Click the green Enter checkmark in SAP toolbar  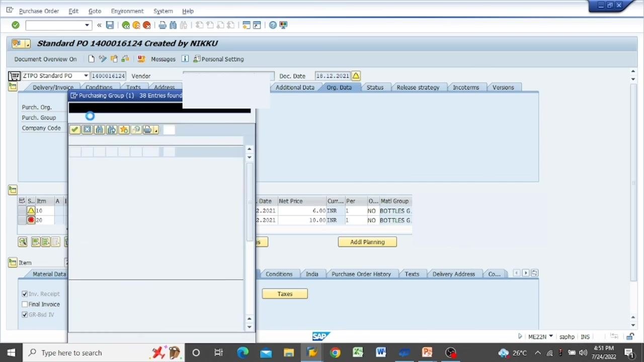click(16, 25)
